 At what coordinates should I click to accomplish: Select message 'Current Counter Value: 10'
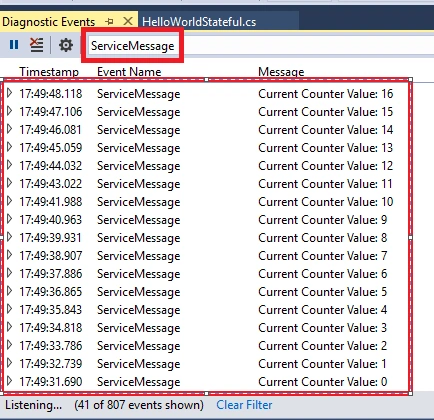(326, 202)
